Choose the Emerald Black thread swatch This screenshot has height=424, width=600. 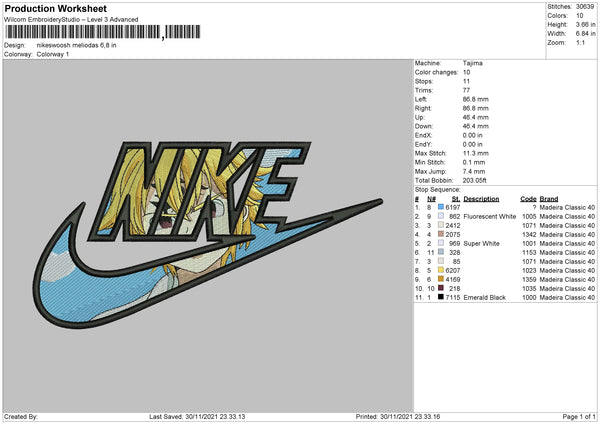point(442,298)
